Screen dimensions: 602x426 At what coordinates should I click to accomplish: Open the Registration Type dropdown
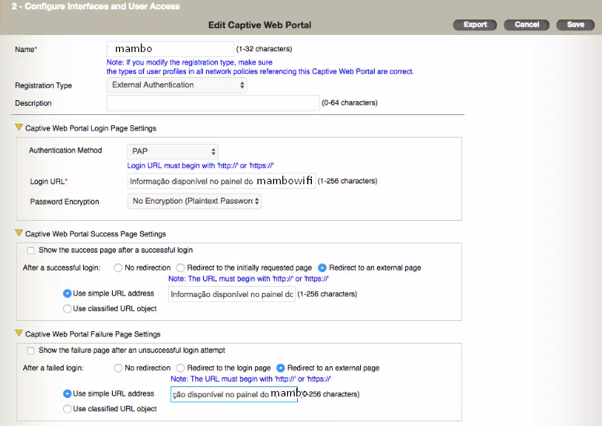click(177, 86)
